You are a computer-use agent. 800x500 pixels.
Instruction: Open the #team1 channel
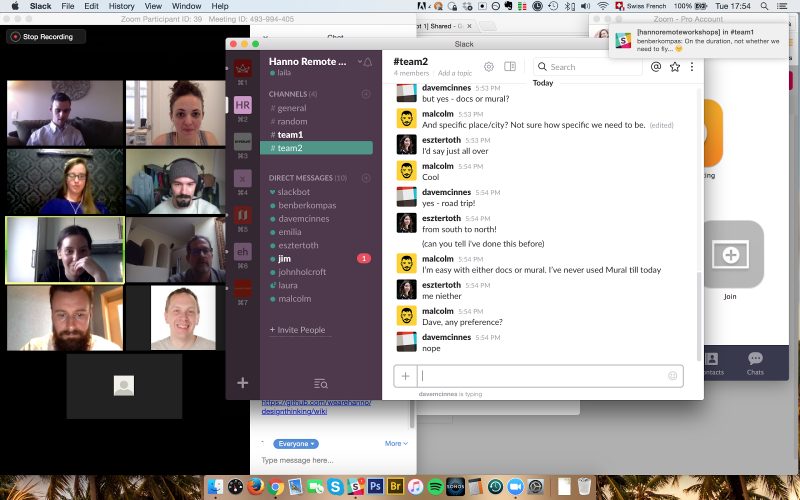[316, 135]
